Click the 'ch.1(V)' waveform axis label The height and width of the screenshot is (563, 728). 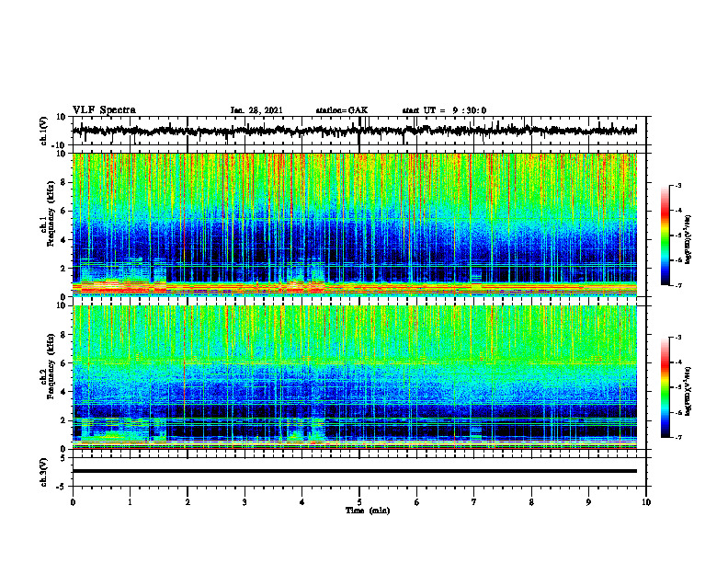coord(44,131)
